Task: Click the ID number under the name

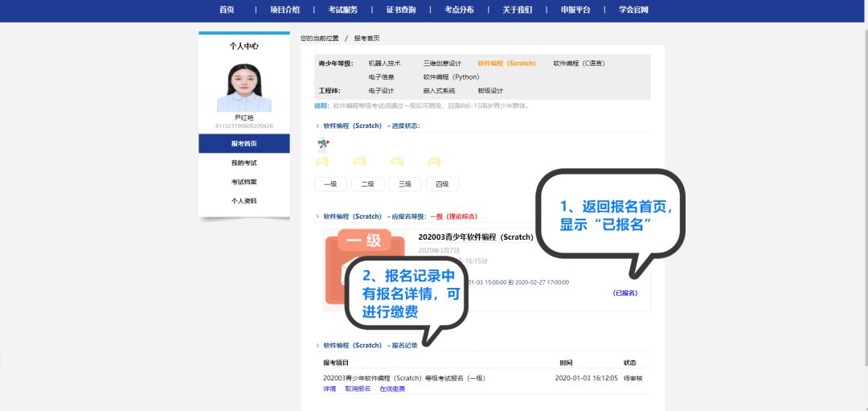Action: tap(244, 125)
